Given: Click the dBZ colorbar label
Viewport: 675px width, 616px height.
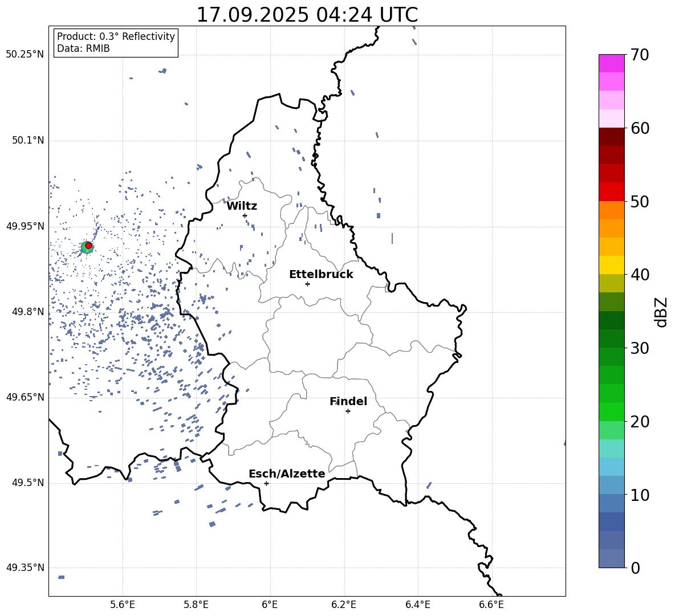Looking at the screenshot, I should pyautogui.click(x=660, y=312).
